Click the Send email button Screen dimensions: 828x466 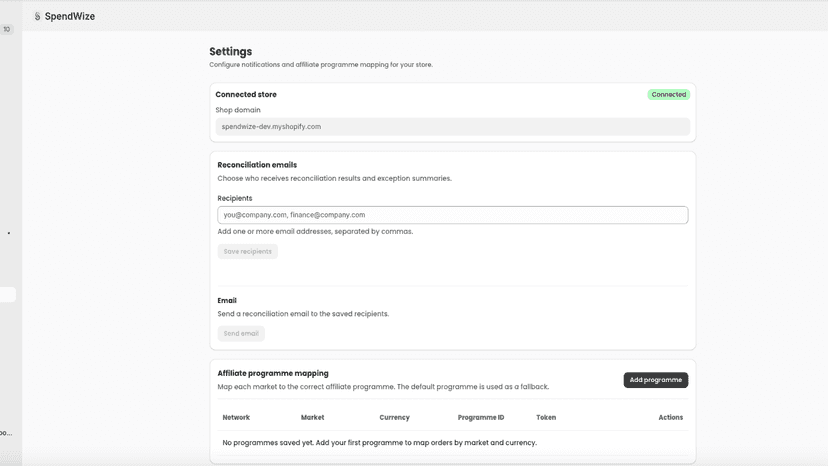pos(241,333)
